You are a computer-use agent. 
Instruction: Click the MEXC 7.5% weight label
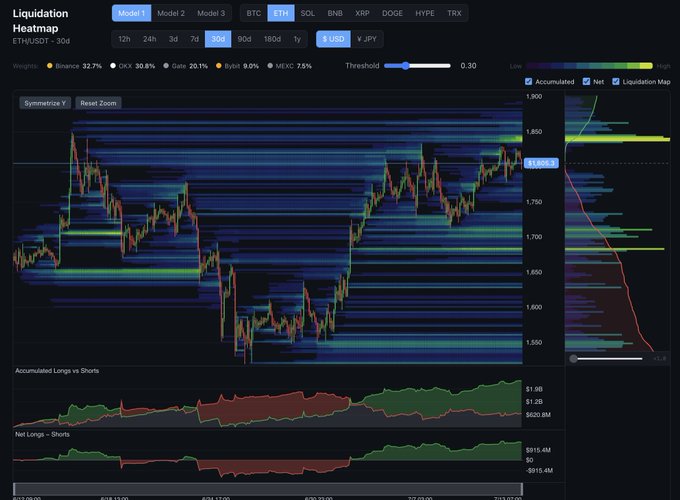tap(294, 66)
